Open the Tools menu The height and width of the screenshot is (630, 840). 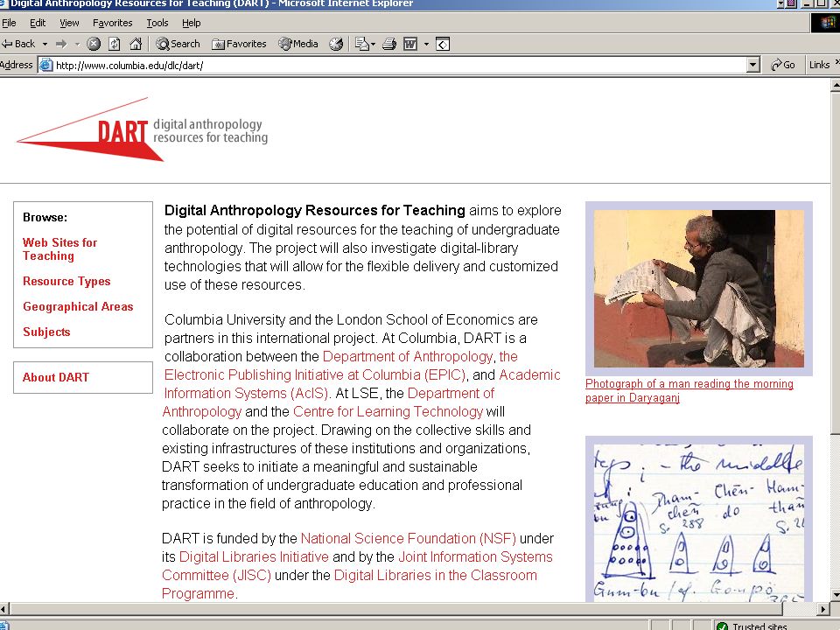(157, 23)
